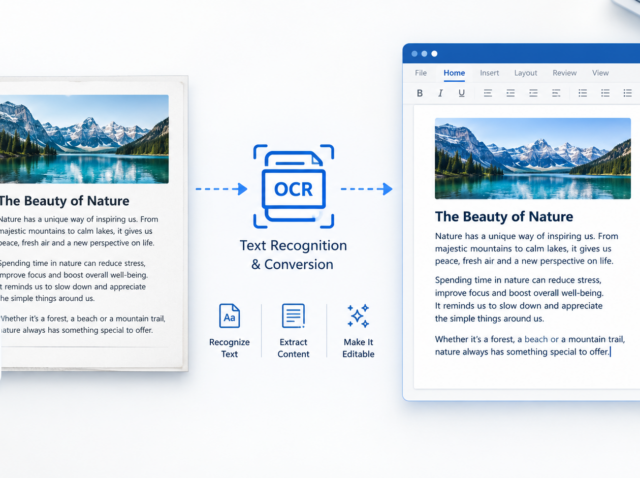Open the Layout tab

tap(526, 73)
